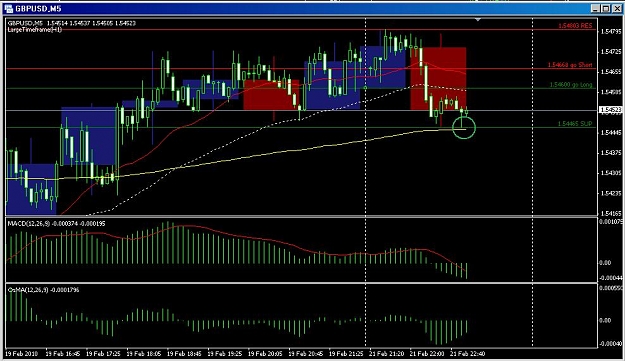Maximize the GBPUSD,M5 chart window
Viewport: 625px width, 361px height.
[x=605, y=8]
